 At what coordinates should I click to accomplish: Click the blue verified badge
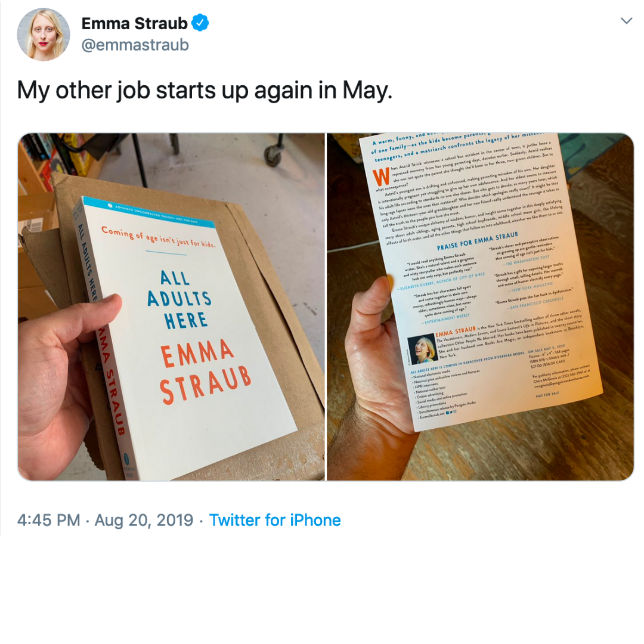(x=200, y=23)
